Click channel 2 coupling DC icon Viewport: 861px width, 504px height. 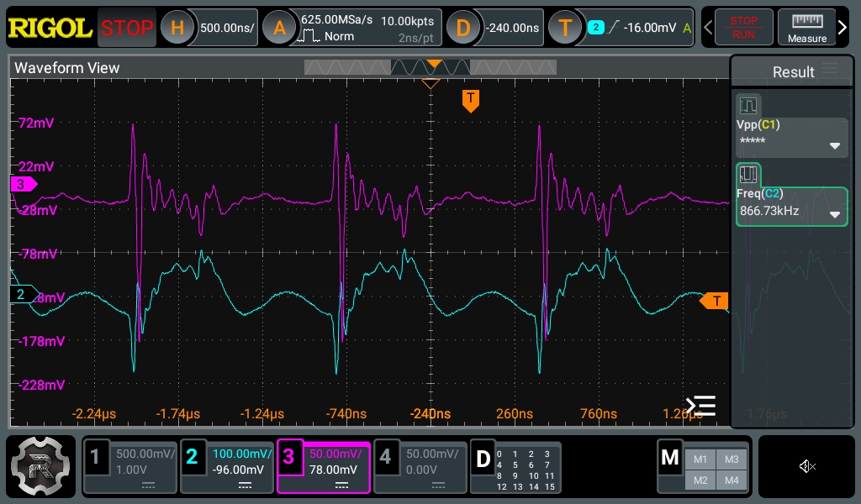tap(245, 486)
